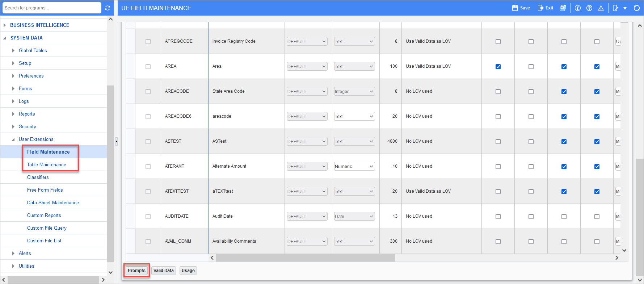Screen dimensions: 644x284
Task: Click the Save disk icon
Action: (x=515, y=8)
